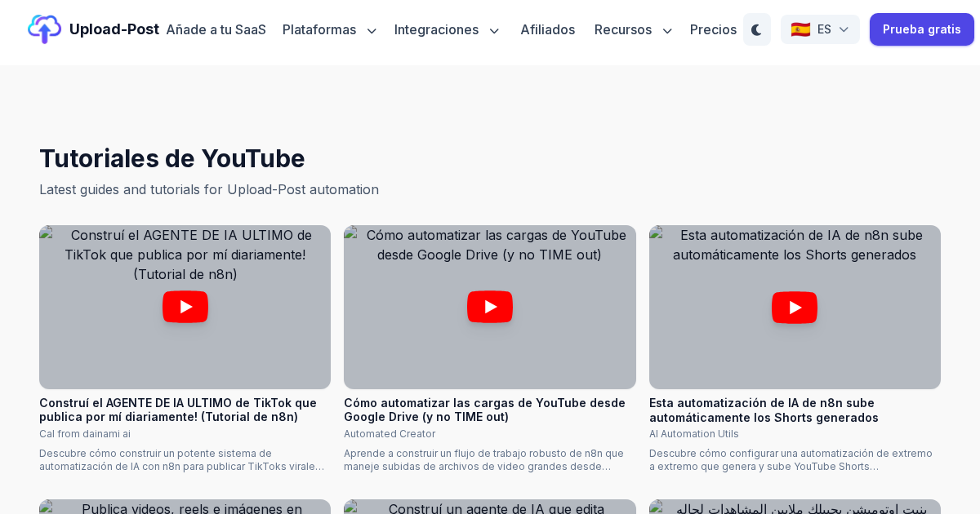Click title 'Construí el AGENTE DE IA ULTIMO de TikTok'

pyautogui.click(x=178, y=410)
